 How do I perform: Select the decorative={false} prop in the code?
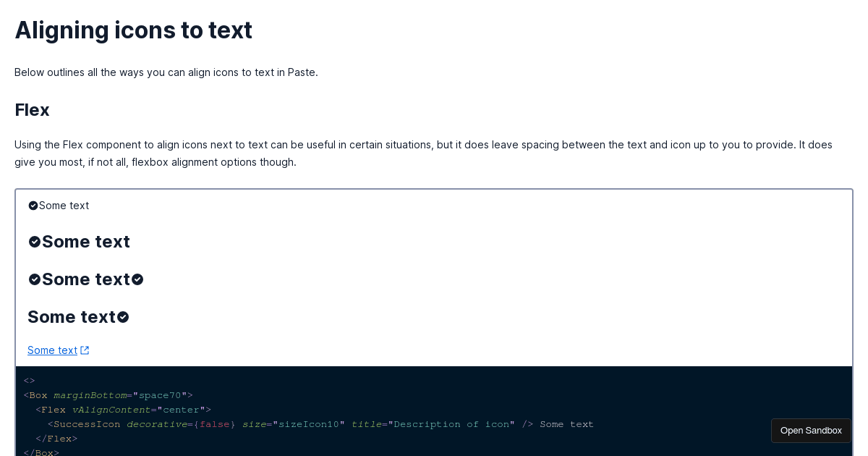[x=181, y=424]
